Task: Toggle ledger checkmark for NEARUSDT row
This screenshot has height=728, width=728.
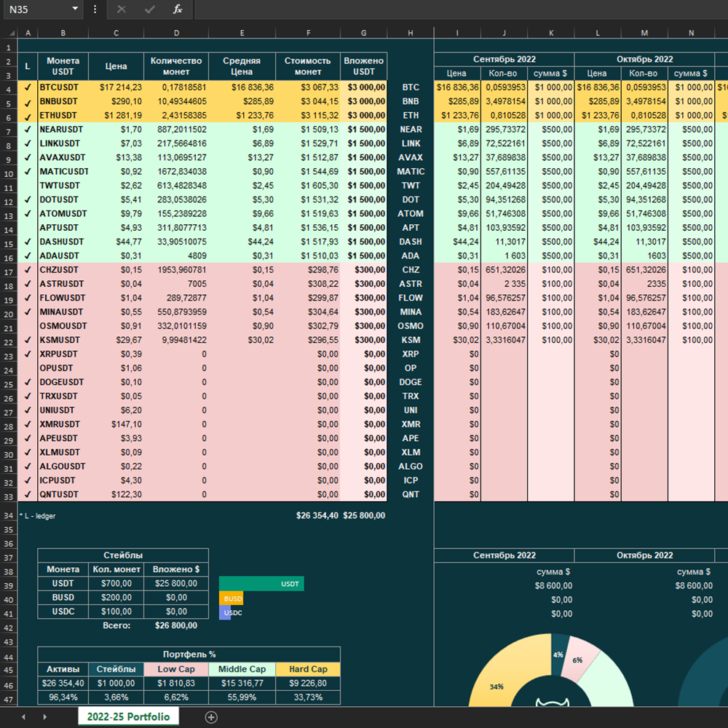Action: [28, 130]
